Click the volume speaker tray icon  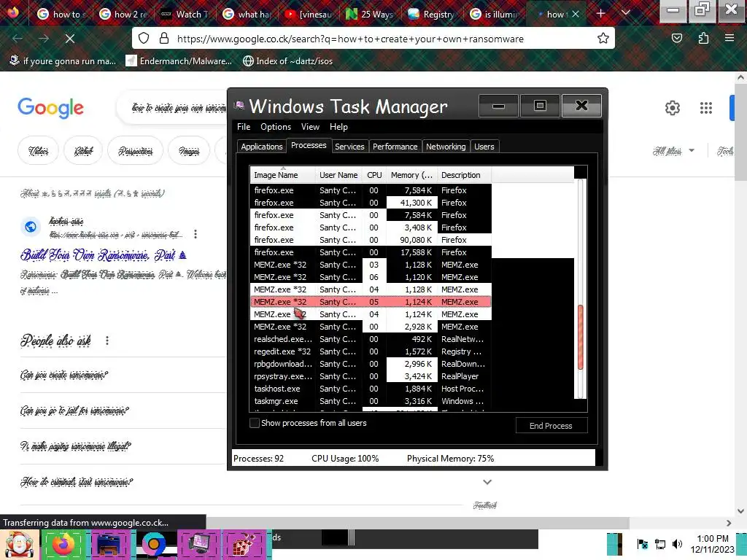(677, 544)
